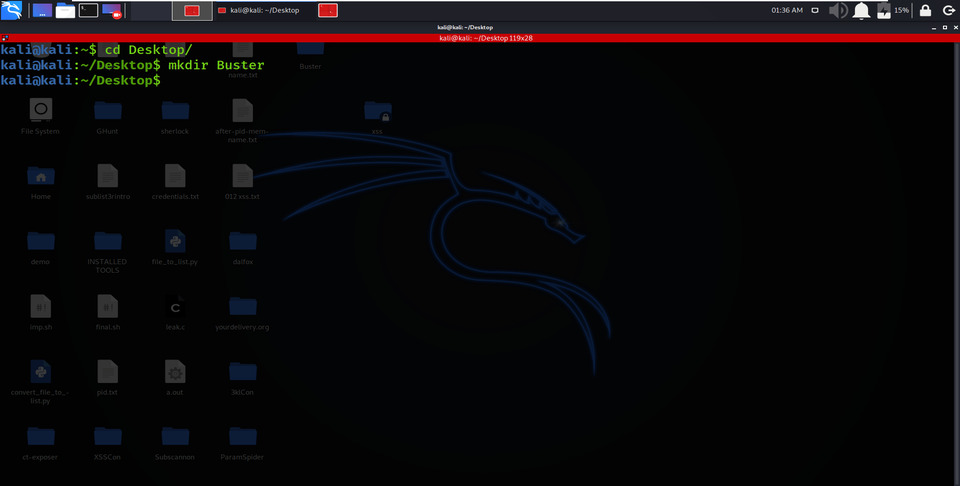Select the demo folder on desktop
The height and width of the screenshot is (486, 960).
pos(40,247)
